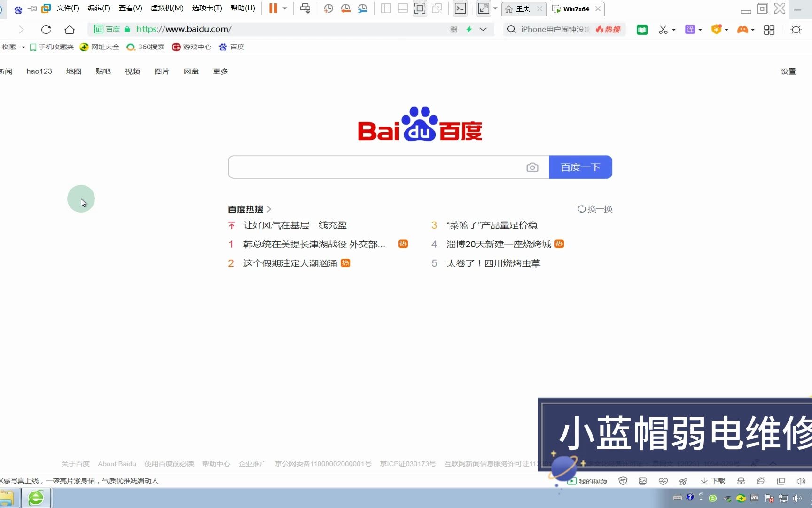
Task: Open the VMware console view icon
Action: coord(460,8)
